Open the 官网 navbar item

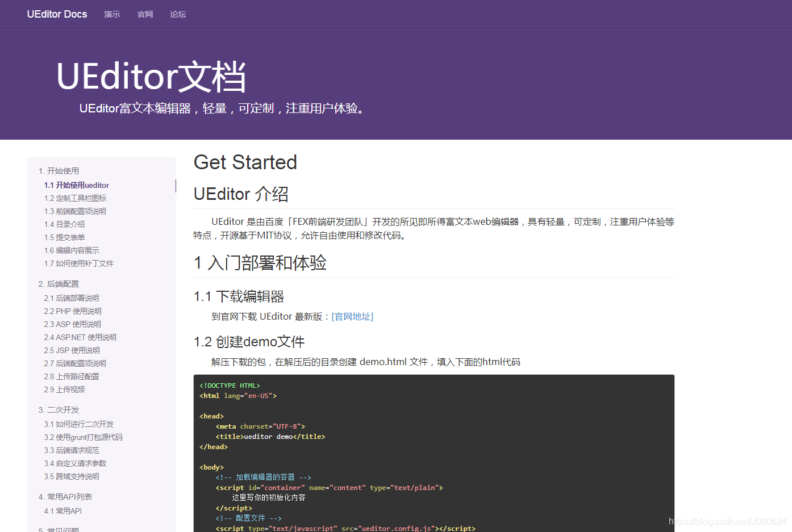[x=145, y=14]
